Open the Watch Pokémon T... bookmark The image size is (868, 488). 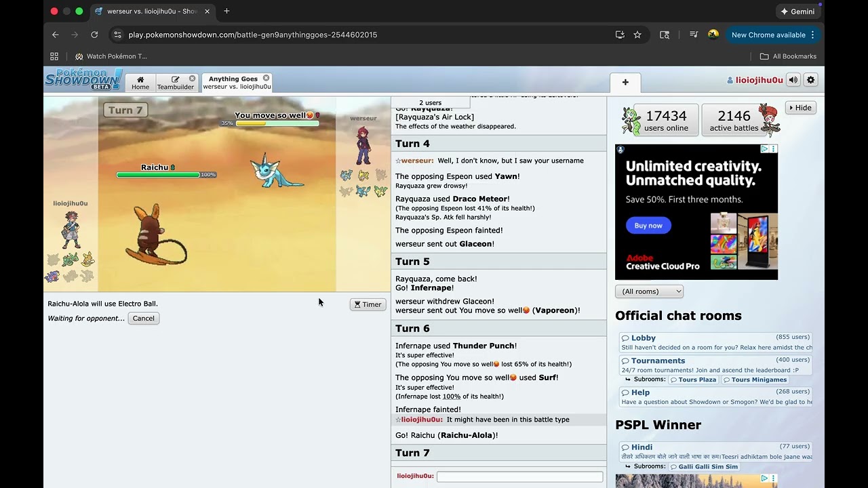click(x=111, y=56)
